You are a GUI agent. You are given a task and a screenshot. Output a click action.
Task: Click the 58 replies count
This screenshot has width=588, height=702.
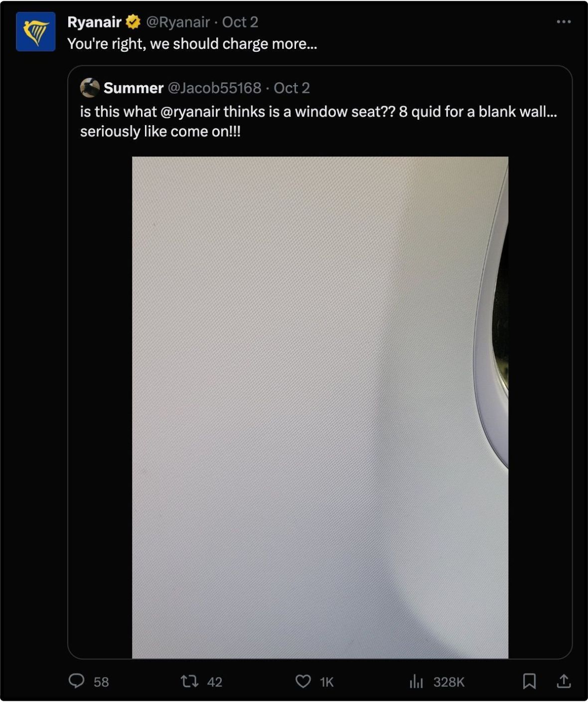(x=101, y=682)
